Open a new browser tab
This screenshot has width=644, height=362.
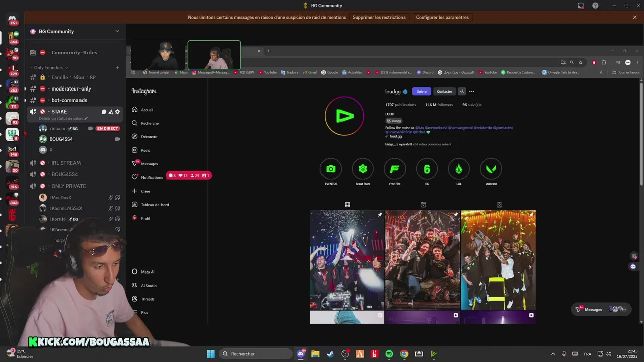[x=269, y=51]
